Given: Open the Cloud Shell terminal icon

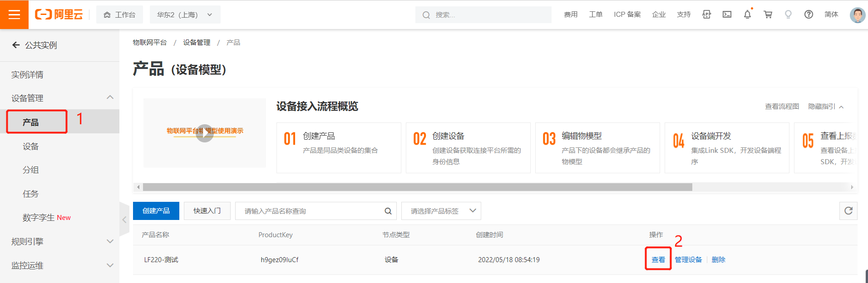Looking at the screenshot, I should 727,15.
